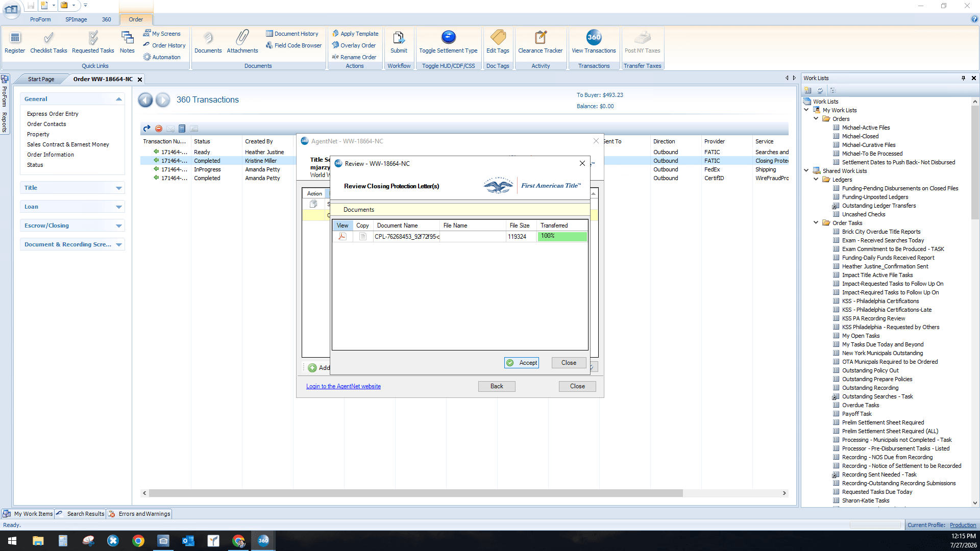Open the Documents ribbon icon
This screenshot has height=551, width=980.
(x=208, y=42)
